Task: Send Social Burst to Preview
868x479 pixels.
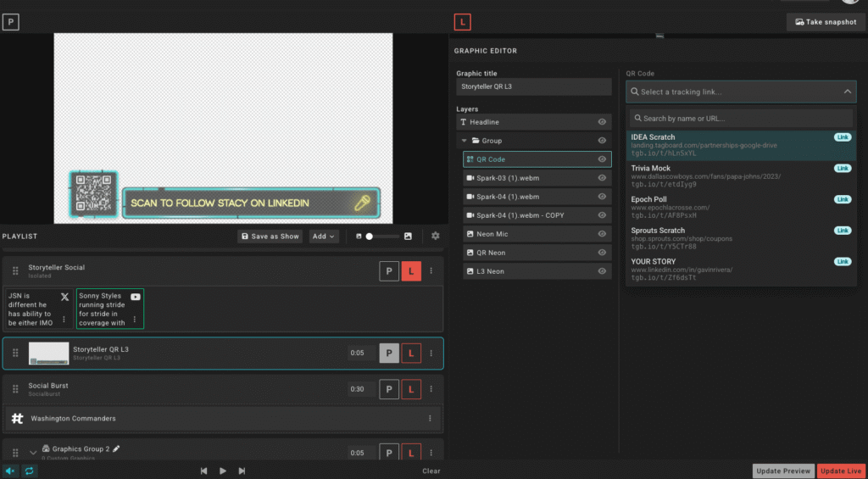Action: [389, 389]
